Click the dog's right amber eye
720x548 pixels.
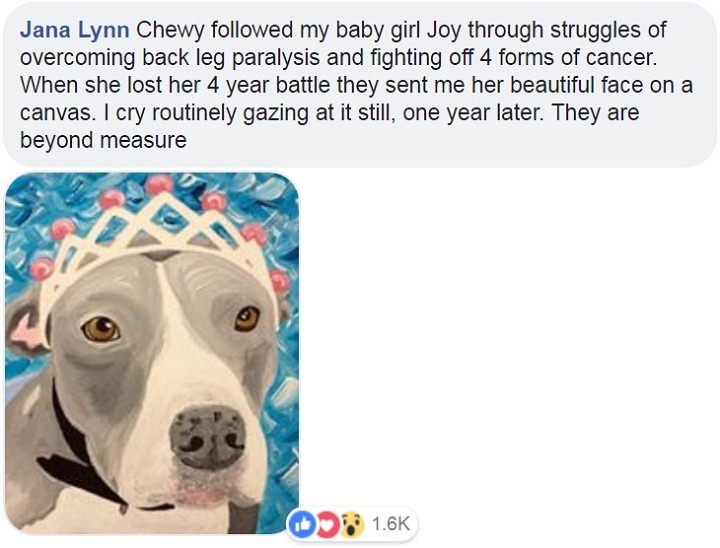pyautogui.click(x=247, y=319)
